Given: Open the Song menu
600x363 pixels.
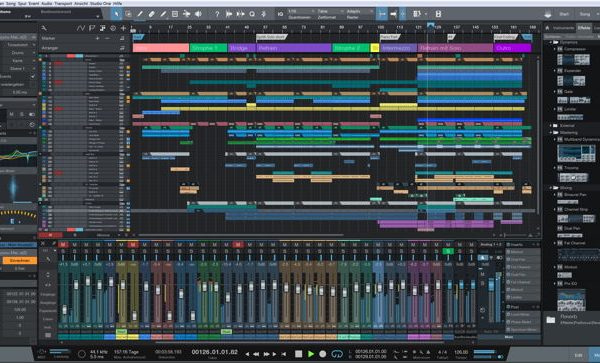Looking at the screenshot, I should 11,3.
